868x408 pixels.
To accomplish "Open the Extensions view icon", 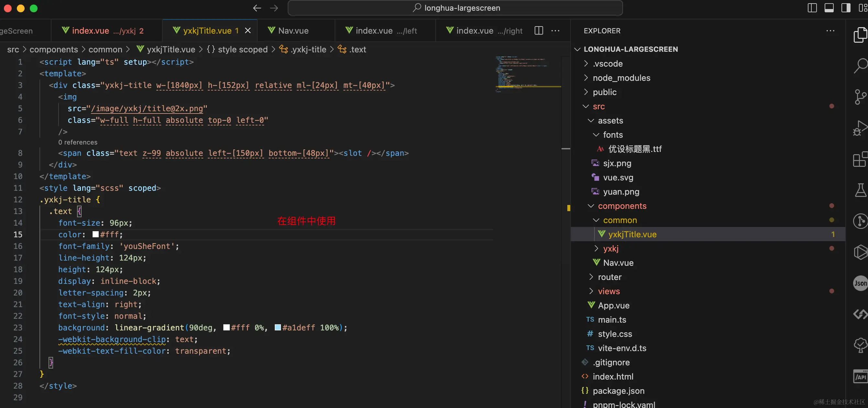I will 860,159.
